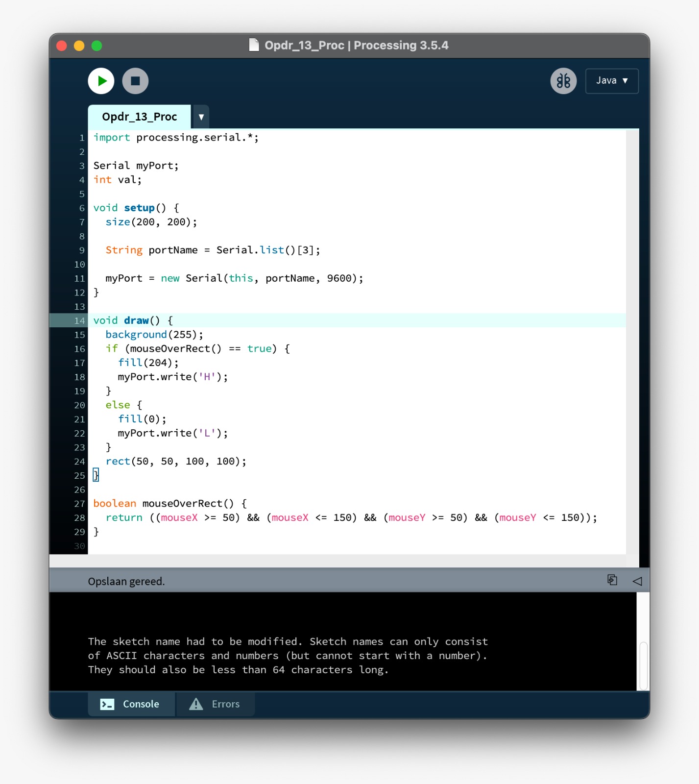Stop the running sketch
The image size is (699, 784).
pyautogui.click(x=135, y=81)
